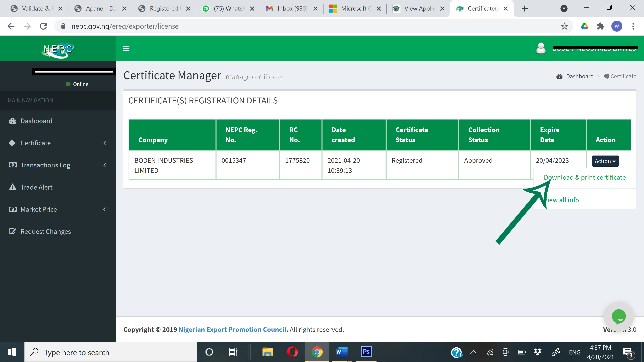View site lock security info
Screen dimensions: 644x362
(63, 26)
